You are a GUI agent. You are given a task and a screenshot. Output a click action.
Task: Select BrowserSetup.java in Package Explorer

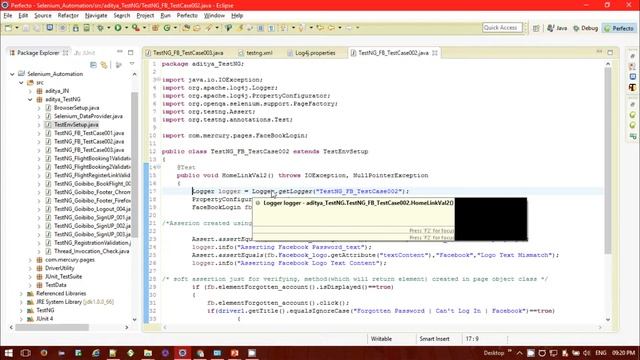76,108
